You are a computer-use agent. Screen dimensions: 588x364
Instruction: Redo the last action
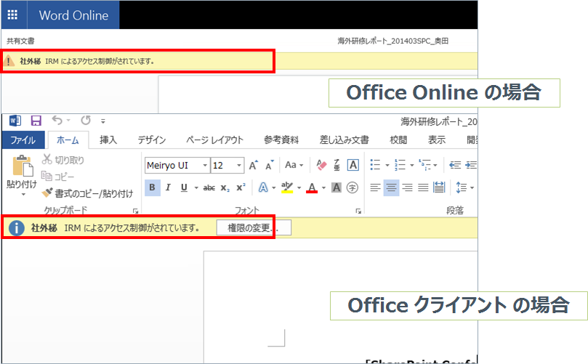[86, 121]
